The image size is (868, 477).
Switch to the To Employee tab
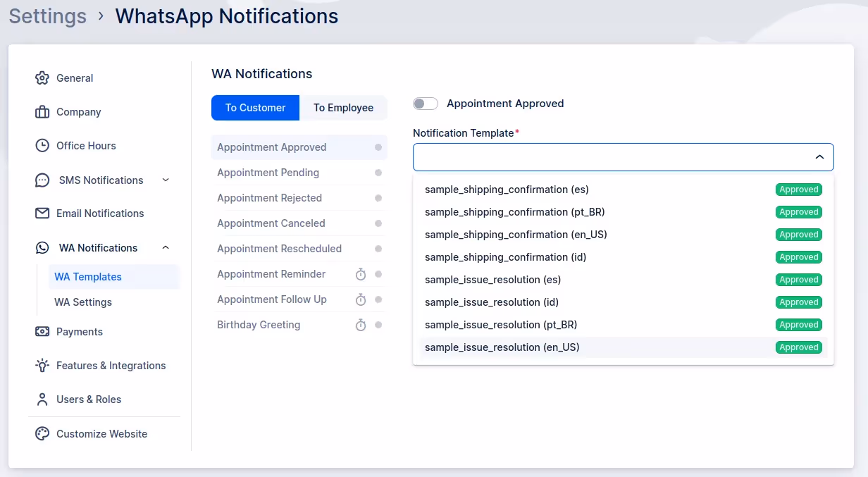pos(343,108)
